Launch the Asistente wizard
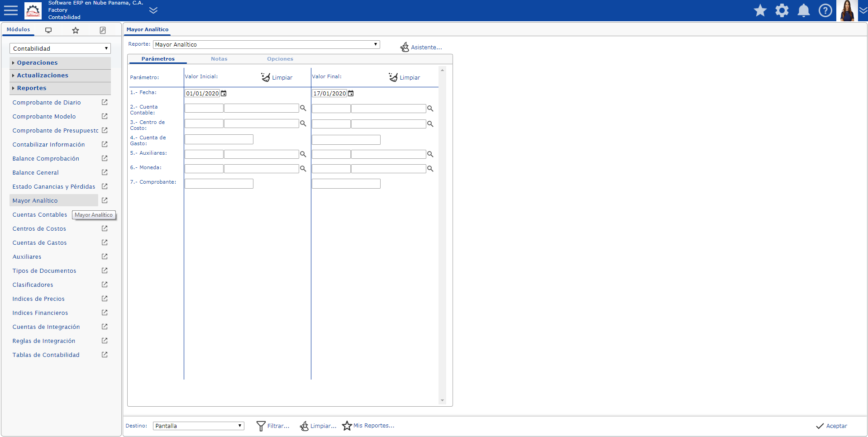Screen dimensions: 868x437 [x=421, y=47]
